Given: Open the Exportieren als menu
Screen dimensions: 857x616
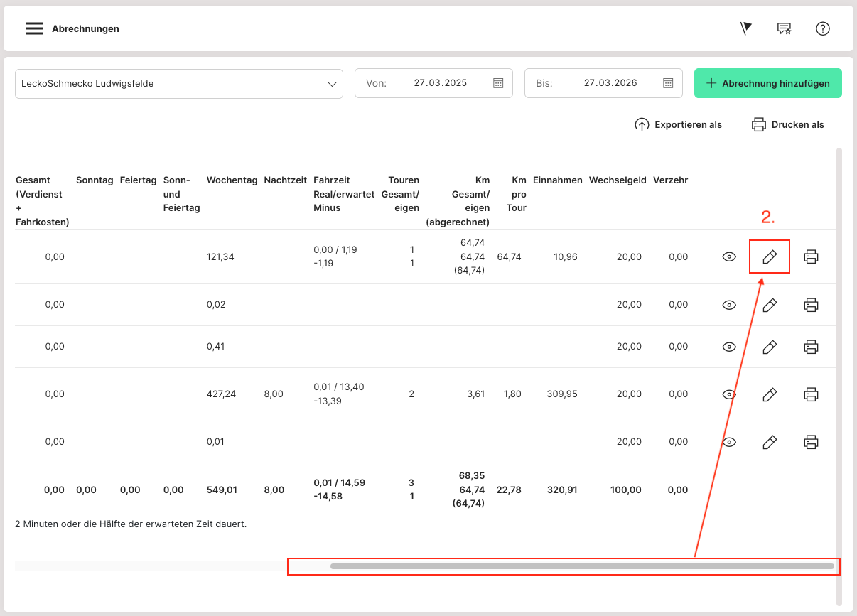Looking at the screenshot, I should pyautogui.click(x=679, y=125).
